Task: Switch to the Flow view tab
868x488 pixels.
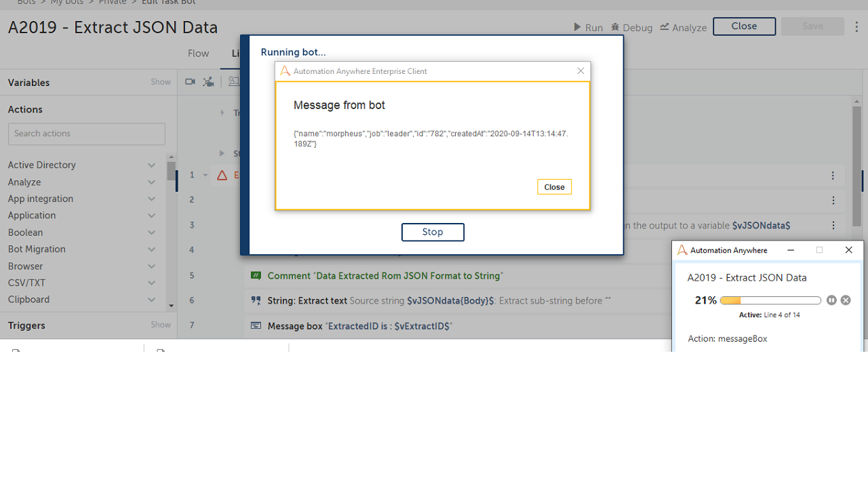Action: coord(198,54)
